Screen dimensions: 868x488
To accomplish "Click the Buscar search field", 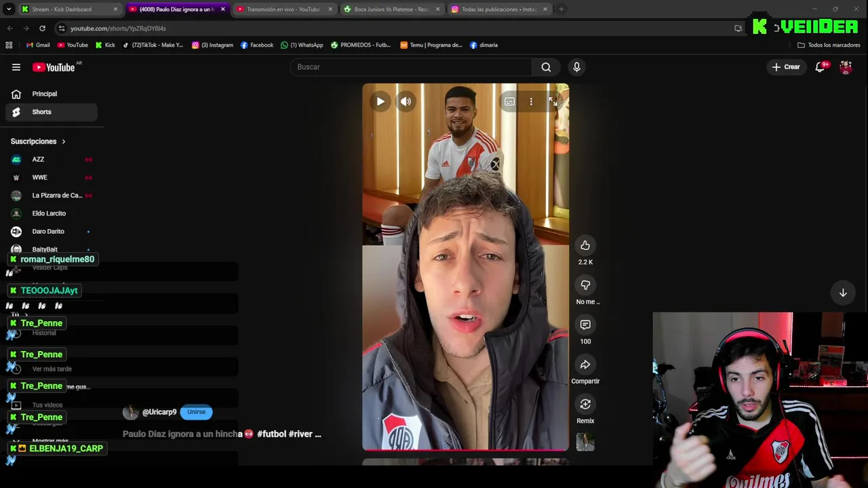I will pyautogui.click(x=412, y=67).
